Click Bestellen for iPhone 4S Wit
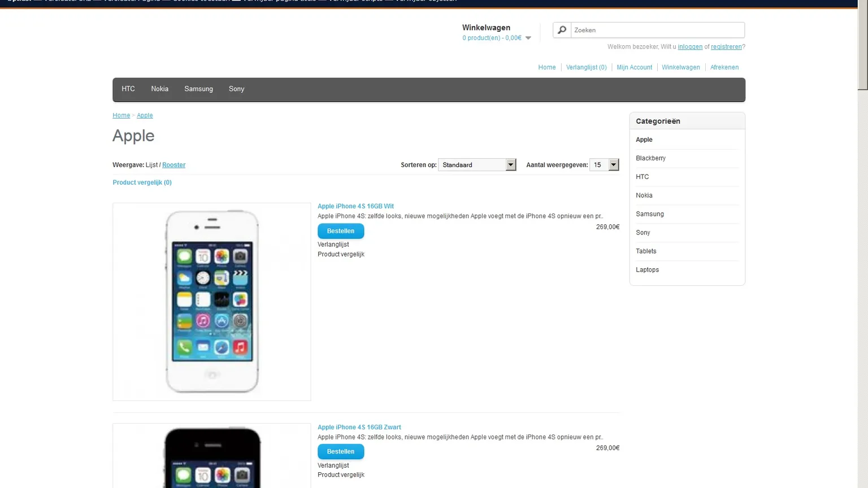Image resolution: width=868 pixels, height=488 pixels. click(340, 231)
